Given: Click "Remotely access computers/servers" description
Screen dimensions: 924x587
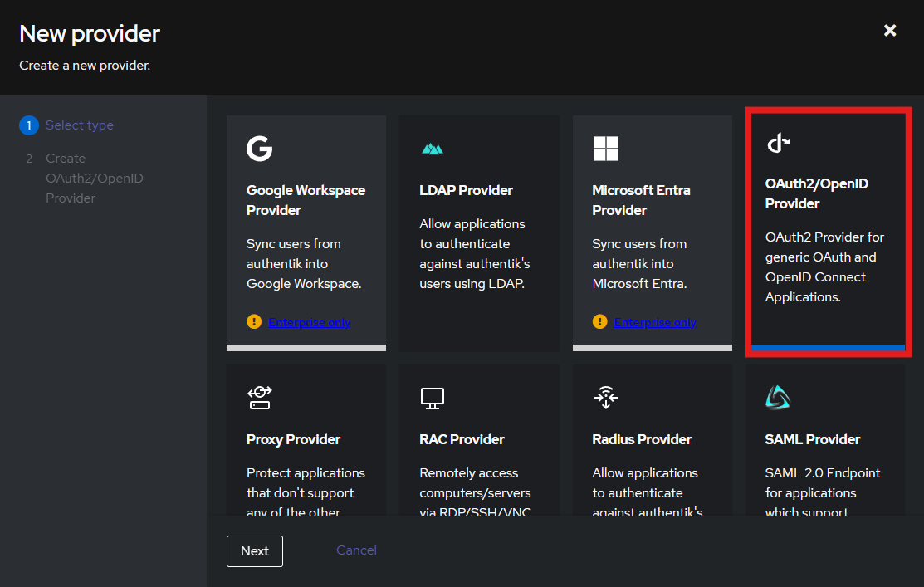Looking at the screenshot, I should 475,491.
